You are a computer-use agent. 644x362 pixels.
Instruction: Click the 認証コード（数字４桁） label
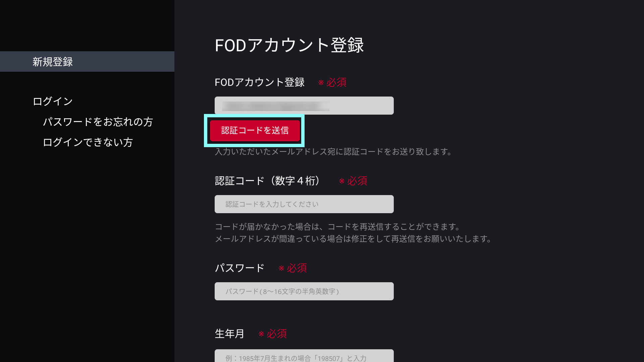(267, 181)
